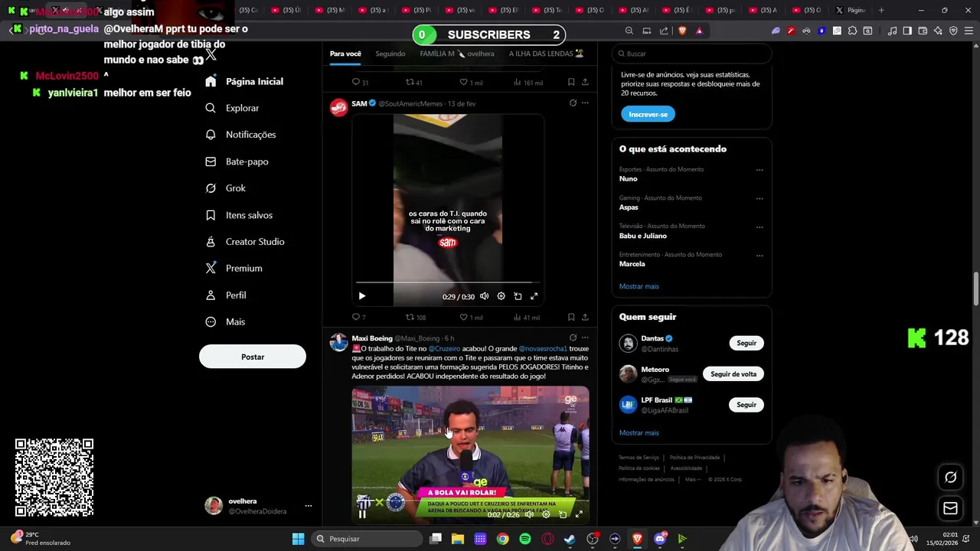Open the Premium page
Screen dimensions: 980x551
(x=234, y=269)
